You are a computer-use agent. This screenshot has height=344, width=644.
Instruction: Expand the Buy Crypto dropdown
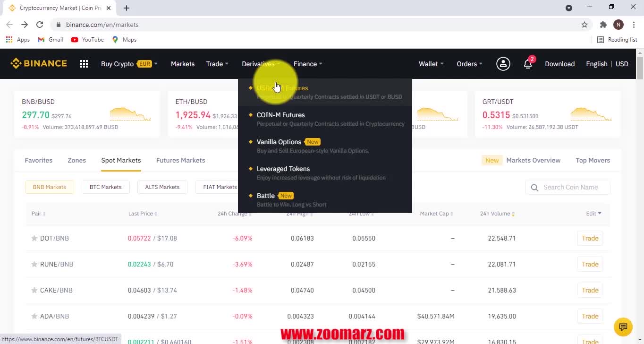pos(129,64)
